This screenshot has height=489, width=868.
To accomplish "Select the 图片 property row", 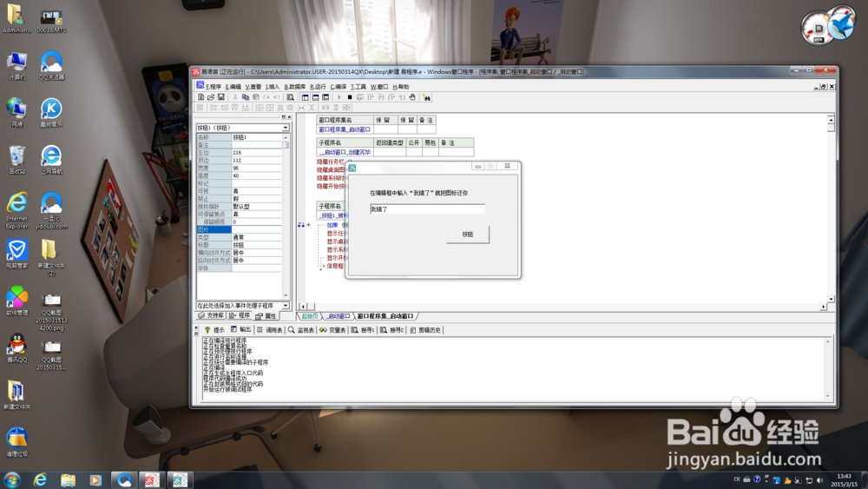I will [240, 229].
